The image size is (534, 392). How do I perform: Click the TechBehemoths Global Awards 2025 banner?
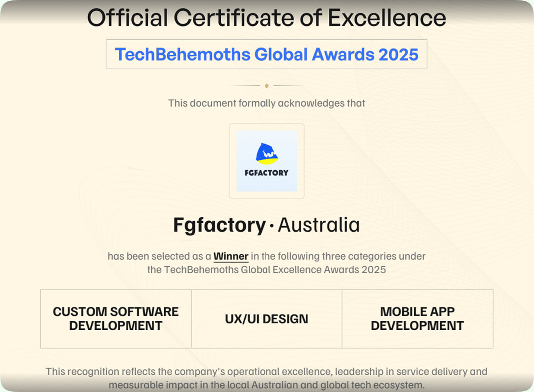(267, 54)
